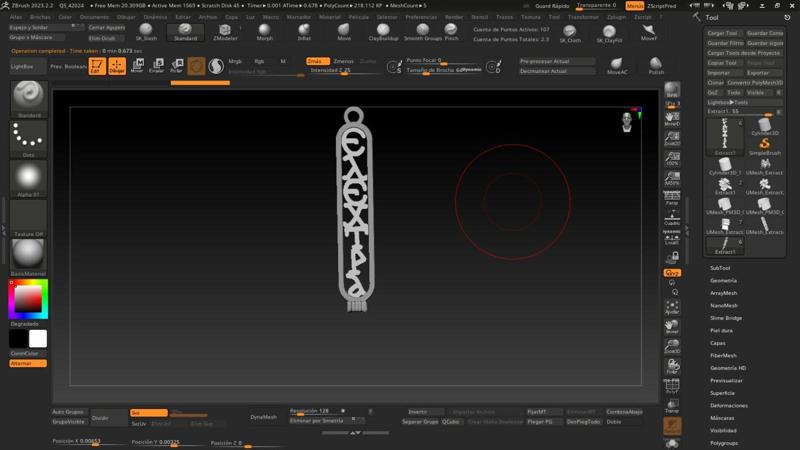Select the SK_Cloth brush
The image size is (800, 450).
tap(570, 34)
